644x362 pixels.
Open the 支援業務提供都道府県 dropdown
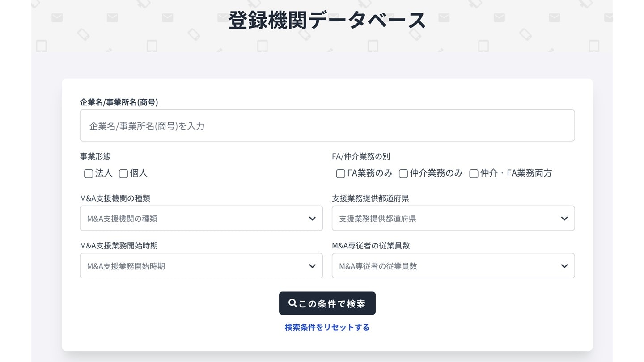tap(453, 218)
